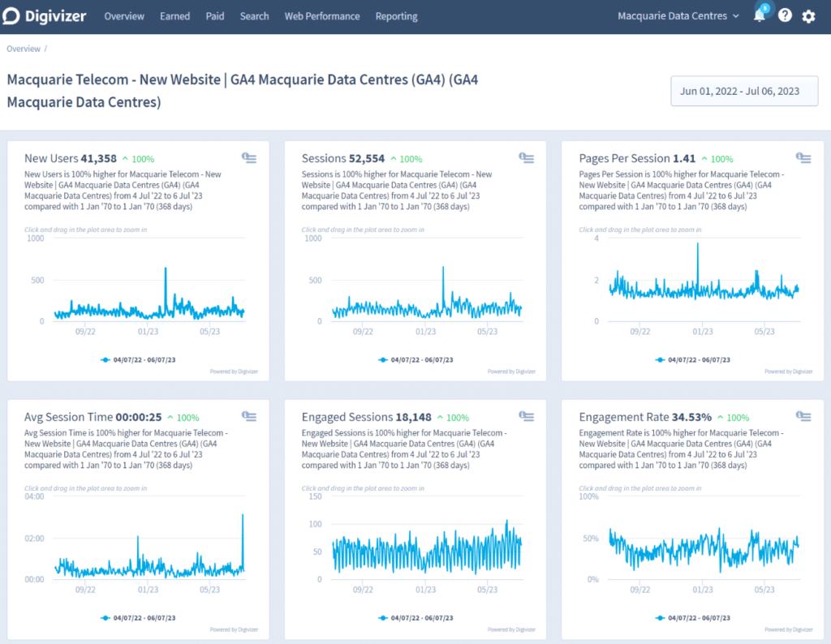Open the Search menu

pos(254,16)
